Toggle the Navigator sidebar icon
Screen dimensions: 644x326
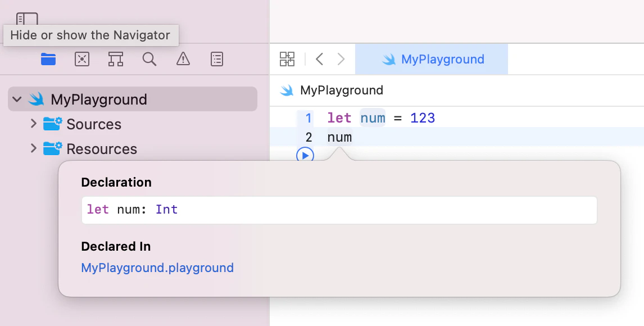click(27, 19)
